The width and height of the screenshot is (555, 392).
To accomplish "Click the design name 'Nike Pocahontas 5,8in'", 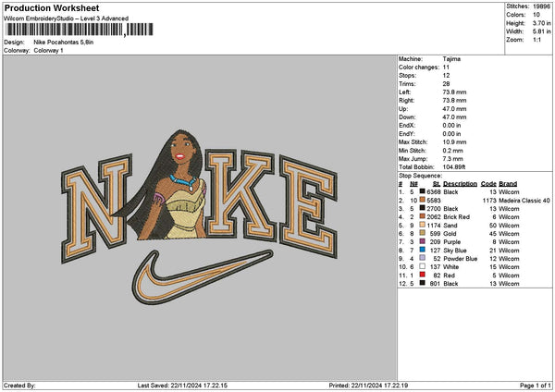I will click(64, 43).
